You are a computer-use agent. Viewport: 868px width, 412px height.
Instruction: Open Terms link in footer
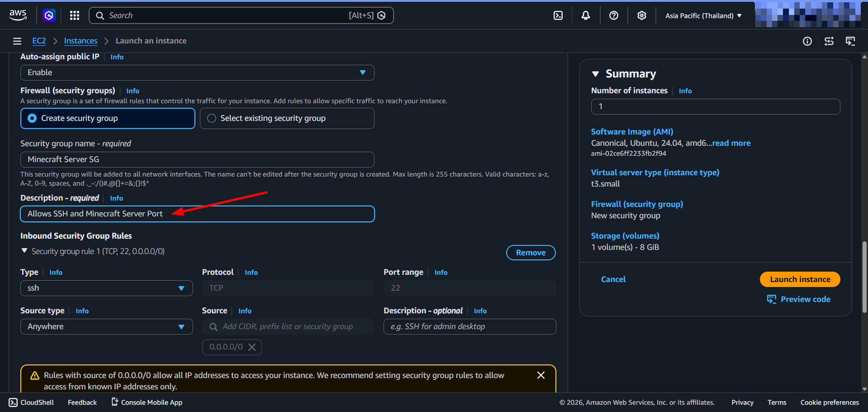pyautogui.click(x=777, y=402)
